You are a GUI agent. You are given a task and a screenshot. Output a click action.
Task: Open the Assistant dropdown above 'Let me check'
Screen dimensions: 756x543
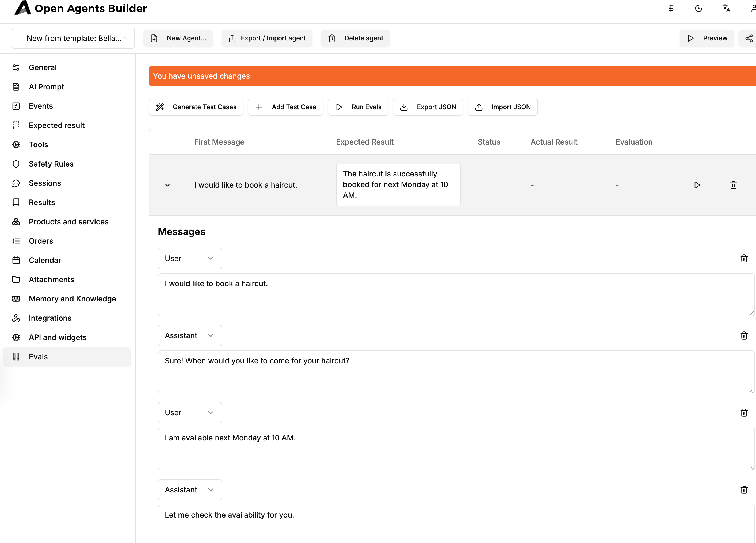coord(190,490)
